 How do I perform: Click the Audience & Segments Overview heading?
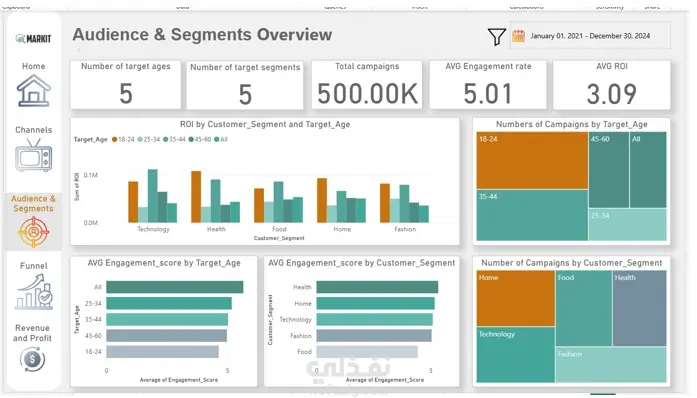coord(202,35)
